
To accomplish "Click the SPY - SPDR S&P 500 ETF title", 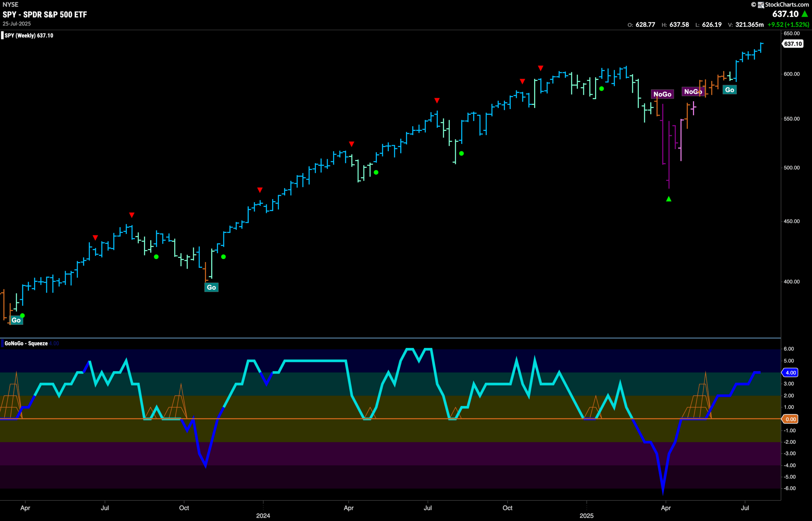I will [44, 15].
